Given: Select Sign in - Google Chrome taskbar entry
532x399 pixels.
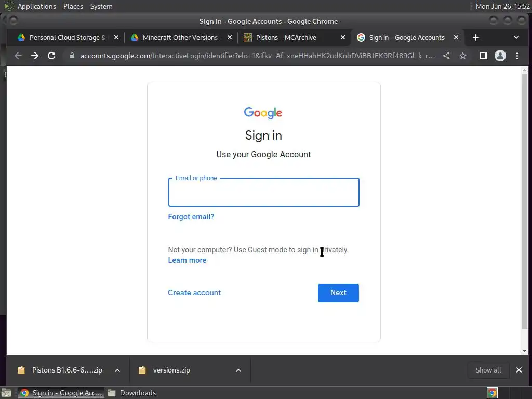Looking at the screenshot, I should (61, 393).
